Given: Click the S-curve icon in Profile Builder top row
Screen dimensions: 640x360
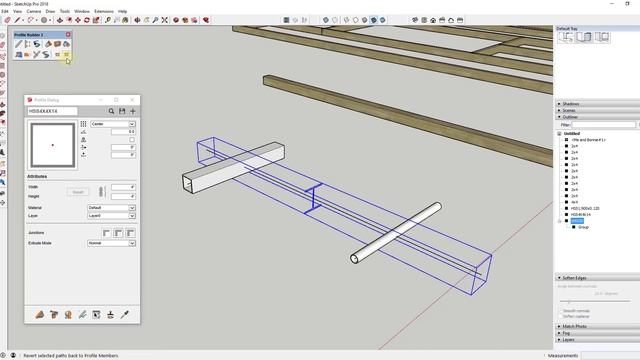Looking at the screenshot, I should (37, 44).
